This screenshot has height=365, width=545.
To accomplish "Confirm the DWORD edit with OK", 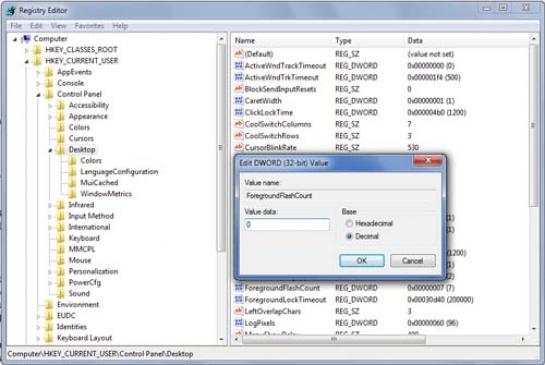I will [362, 261].
